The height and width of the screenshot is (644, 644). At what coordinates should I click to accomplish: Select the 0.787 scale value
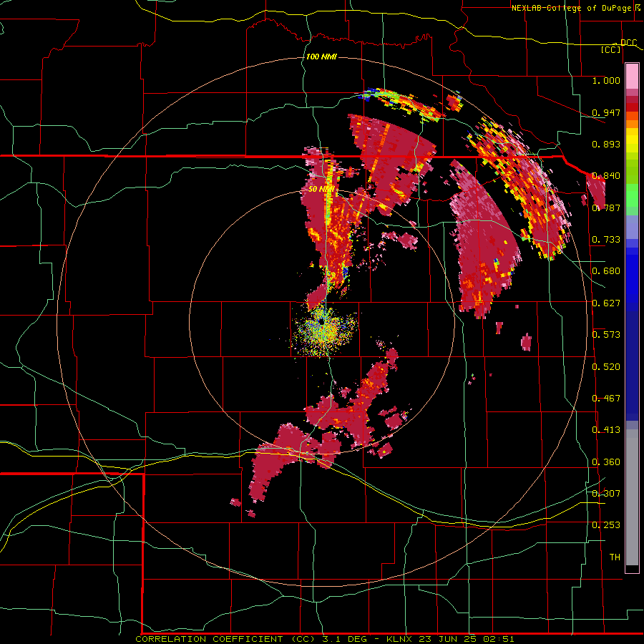(x=606, y=208)
